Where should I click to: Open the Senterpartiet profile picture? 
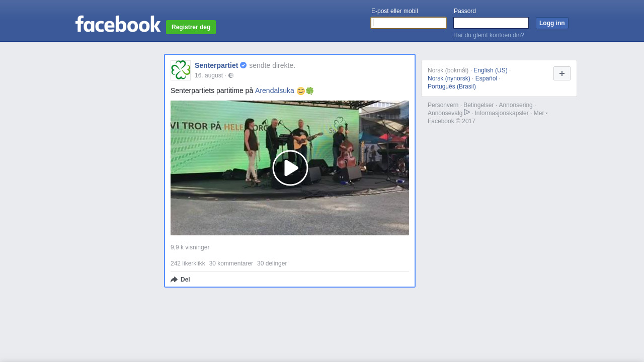pyautogui.click(x=181, y=70)
